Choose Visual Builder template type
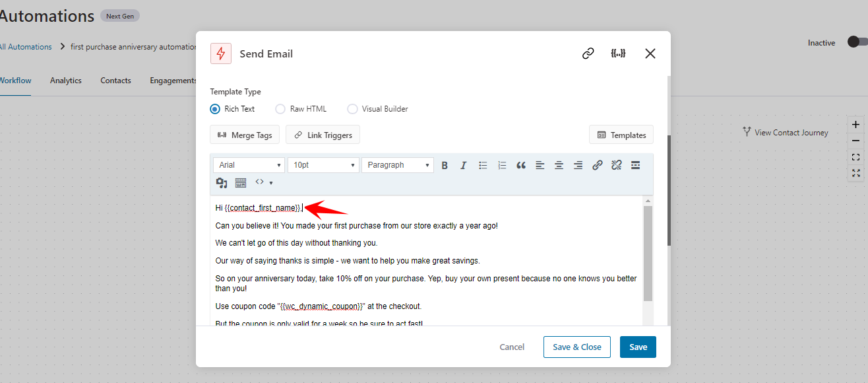The height and width of the screenshot is (383, 868). pos(352,109)
